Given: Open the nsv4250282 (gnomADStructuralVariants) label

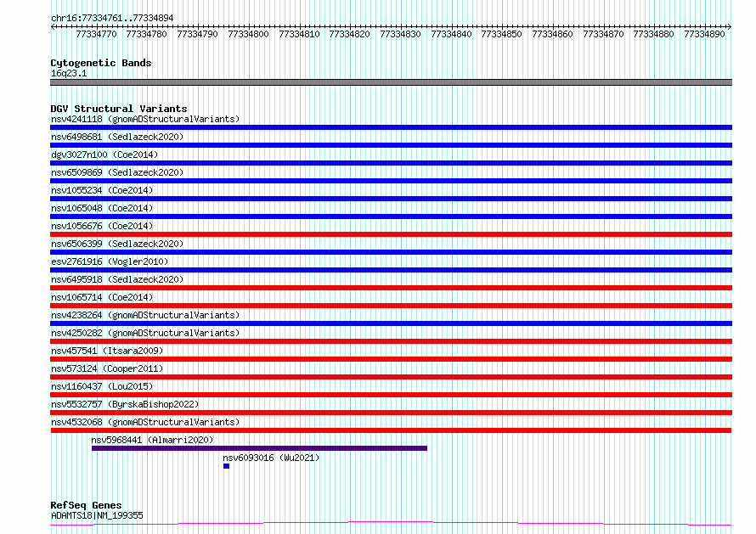Looking at the screenshot, I should 145,333.
